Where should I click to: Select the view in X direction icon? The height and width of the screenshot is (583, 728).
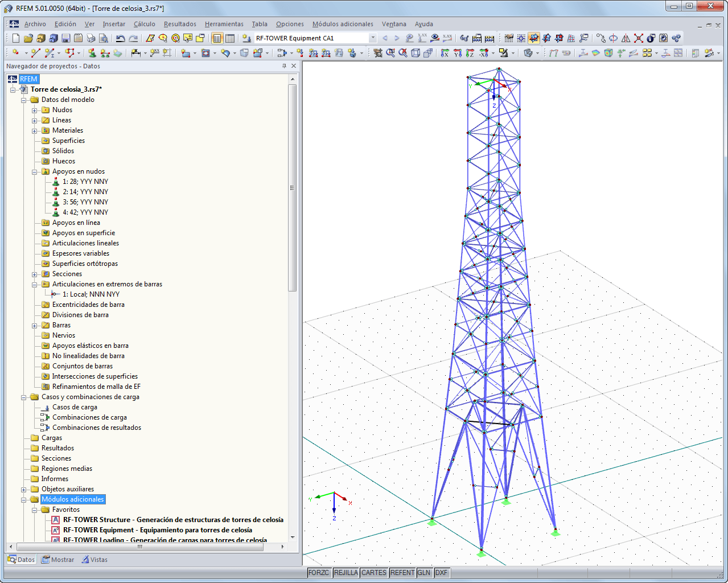[x=446, y=53]
